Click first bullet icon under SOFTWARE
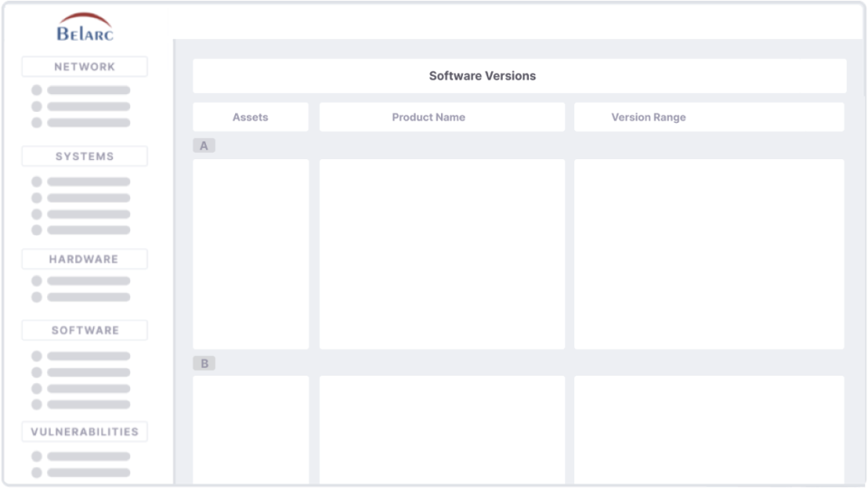 (x=37, y=356)
